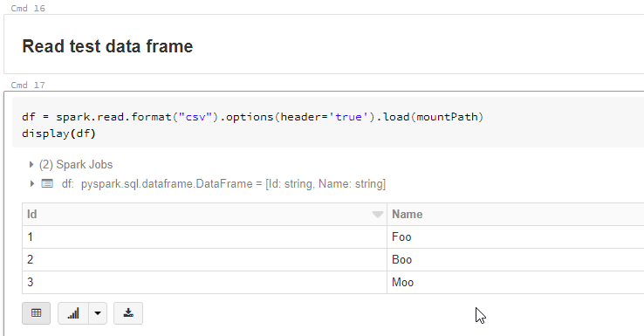Download results with download icon
Image resolution: width=644 pixels, height=336 pixels.
tap(128, 313)
